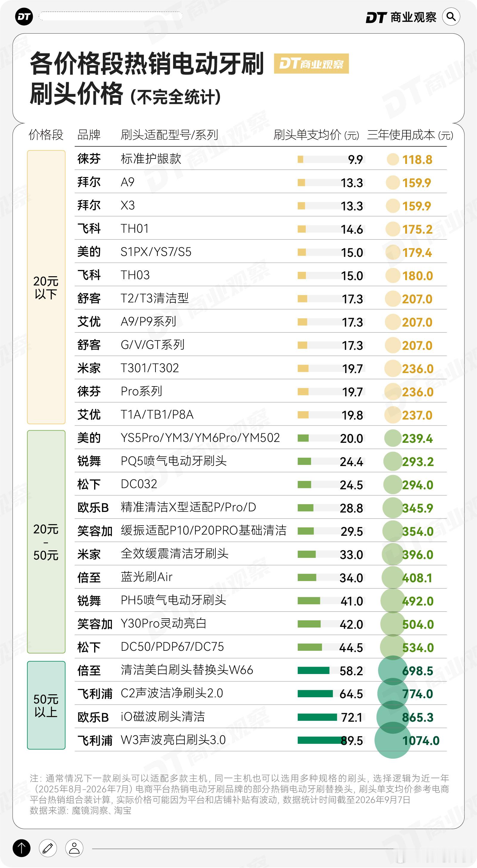
Task: Click the DT logo icon at top left
Action: [x=24, y=16]
